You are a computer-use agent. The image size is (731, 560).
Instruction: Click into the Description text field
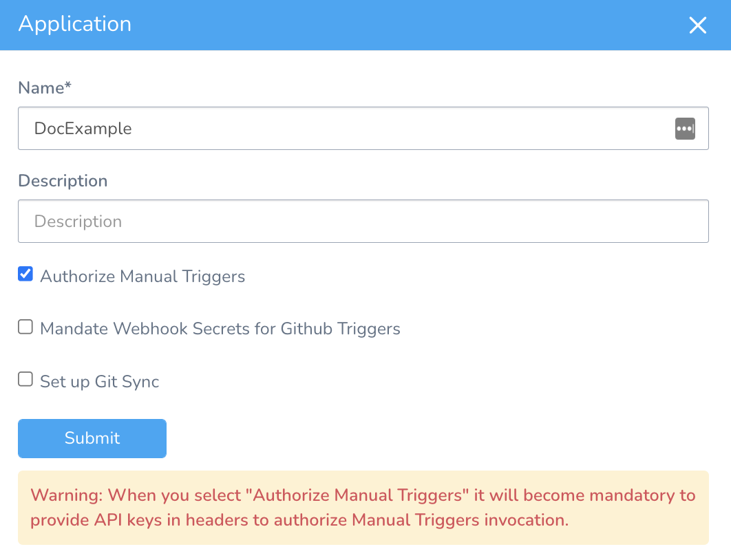[363, 222]
